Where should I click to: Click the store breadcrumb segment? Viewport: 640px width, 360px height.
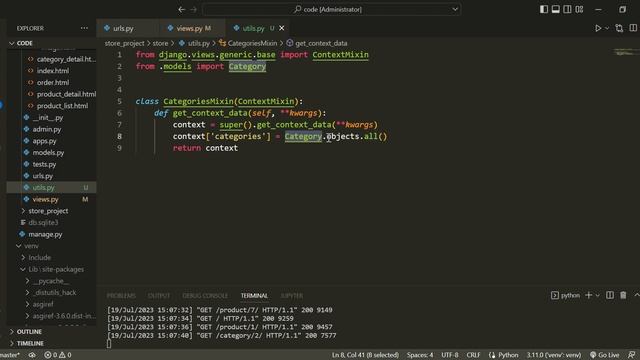[160, 43]
